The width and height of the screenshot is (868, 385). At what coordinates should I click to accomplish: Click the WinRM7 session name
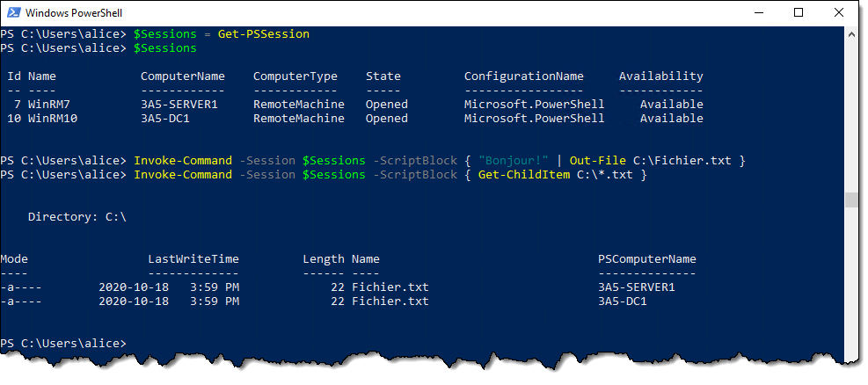point(49,104)
